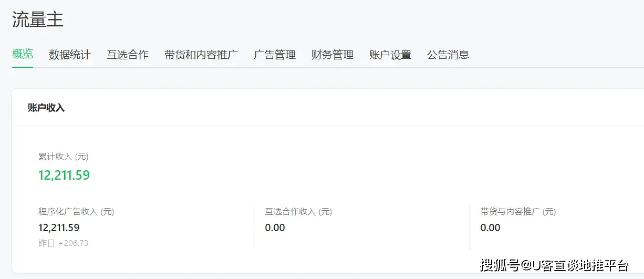Go to the 广告管理 tab
644x279 pixels.
[x=275, y=55]
